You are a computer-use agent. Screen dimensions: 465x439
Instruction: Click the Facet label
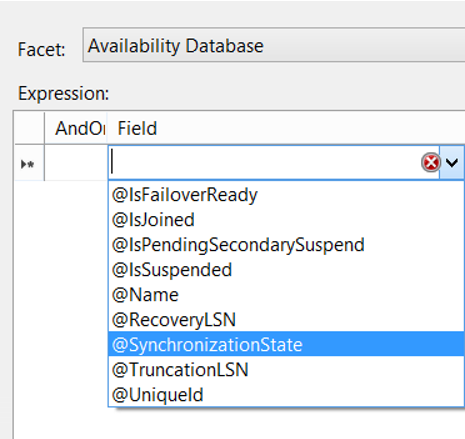pos(41,50)
